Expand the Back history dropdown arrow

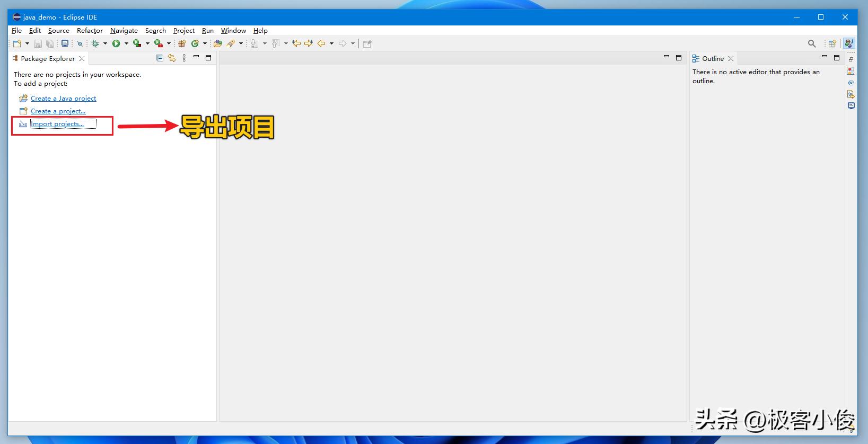click(331, 43)
